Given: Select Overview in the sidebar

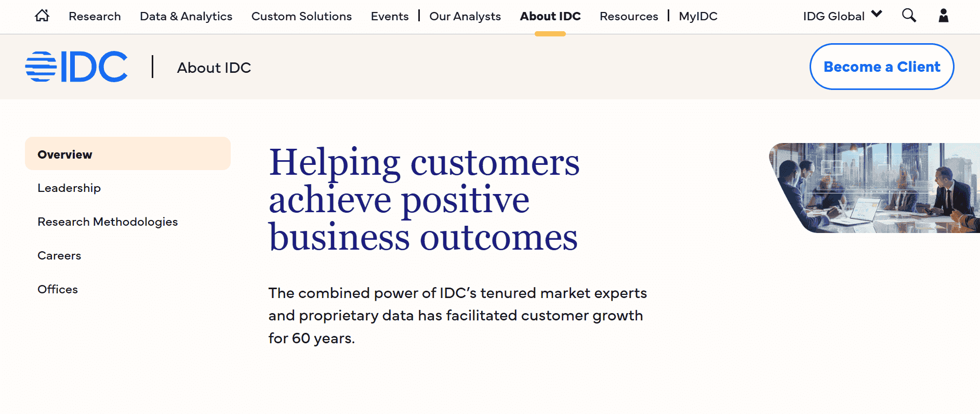Looking at the screenshot, I should point(128,154).
